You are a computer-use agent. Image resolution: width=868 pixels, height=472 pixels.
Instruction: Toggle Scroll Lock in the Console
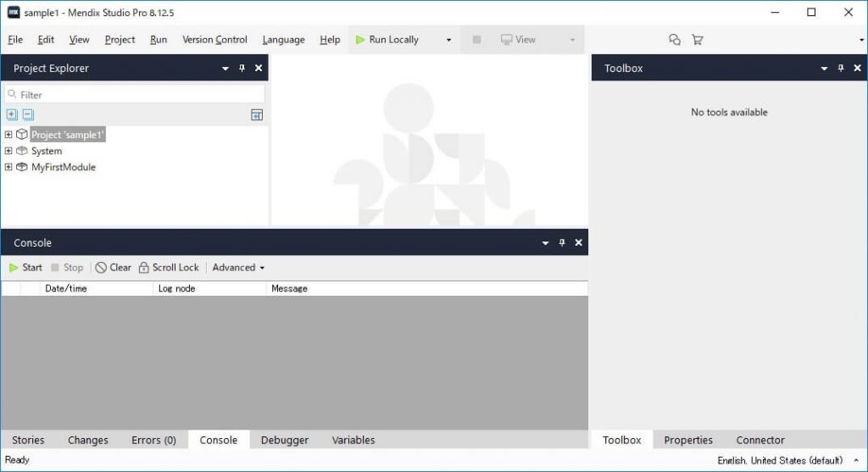pos(169,268)
